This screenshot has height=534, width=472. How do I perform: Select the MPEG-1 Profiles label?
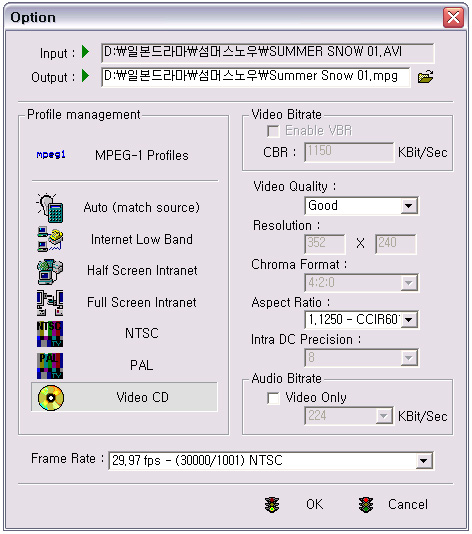click(142, 155)
